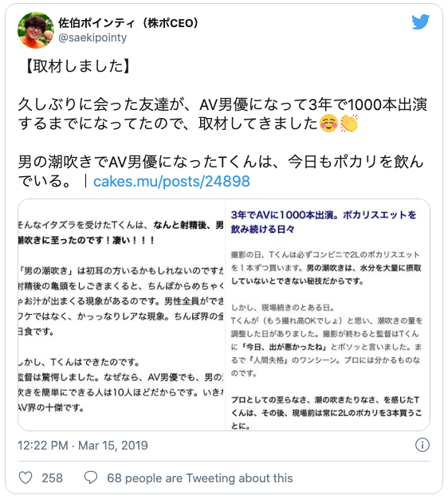This screenshot has height=499, width=448.
Task: Click the Twitter bird logo
Action: (420, 22)
